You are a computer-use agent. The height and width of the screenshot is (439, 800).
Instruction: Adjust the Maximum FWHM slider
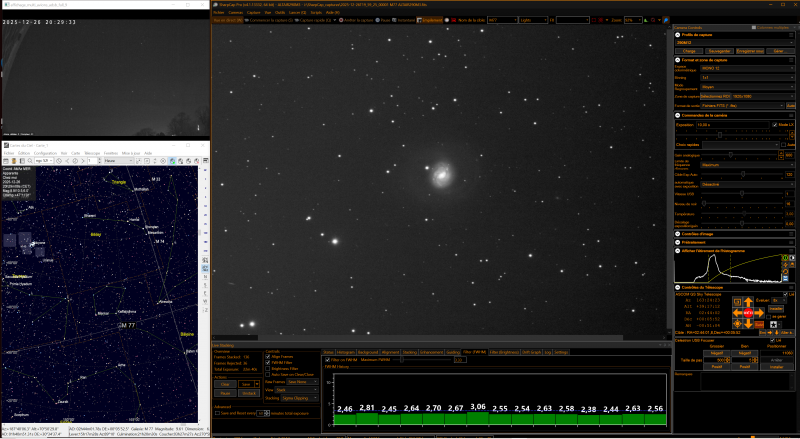402,360
